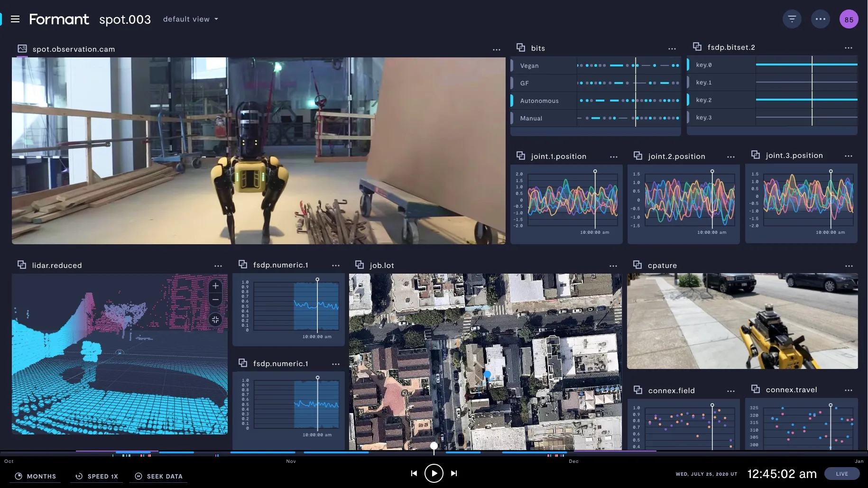Screen dimensions: 868x488
Task: Toggle key.0 in fsdp.bitset.2
Action: click(703, 65)
